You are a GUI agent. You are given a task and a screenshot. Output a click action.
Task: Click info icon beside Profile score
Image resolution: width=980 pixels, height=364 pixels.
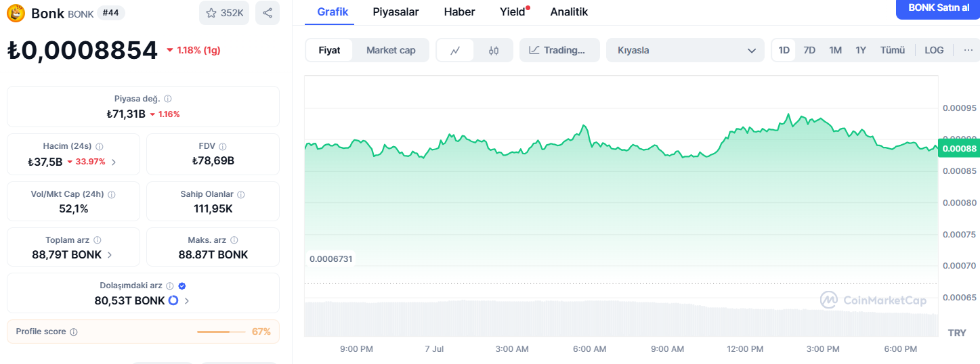74,332
